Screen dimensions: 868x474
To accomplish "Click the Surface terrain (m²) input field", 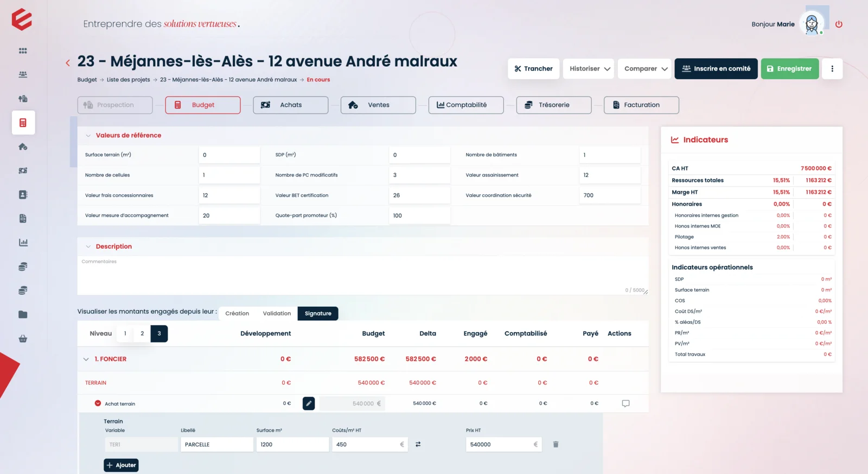I will click(x=229, y=155).
